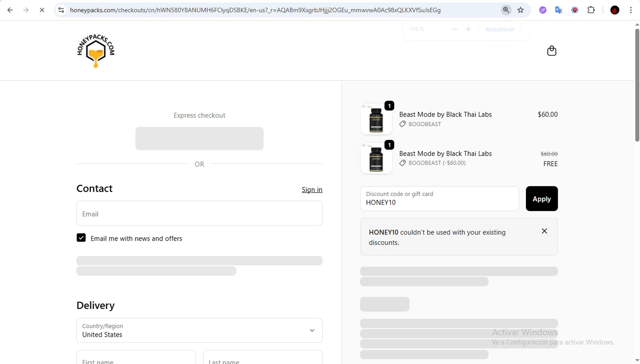Click the scrollbar up arrow

click(637, 24)
